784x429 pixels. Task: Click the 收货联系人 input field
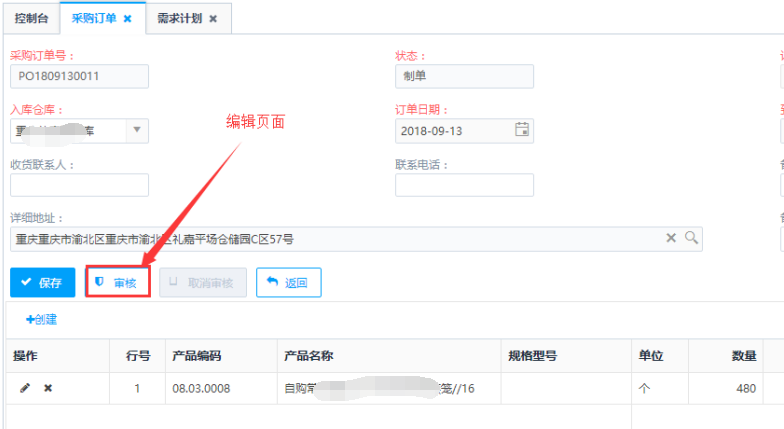pyautogui.click(x=79, y=185)
